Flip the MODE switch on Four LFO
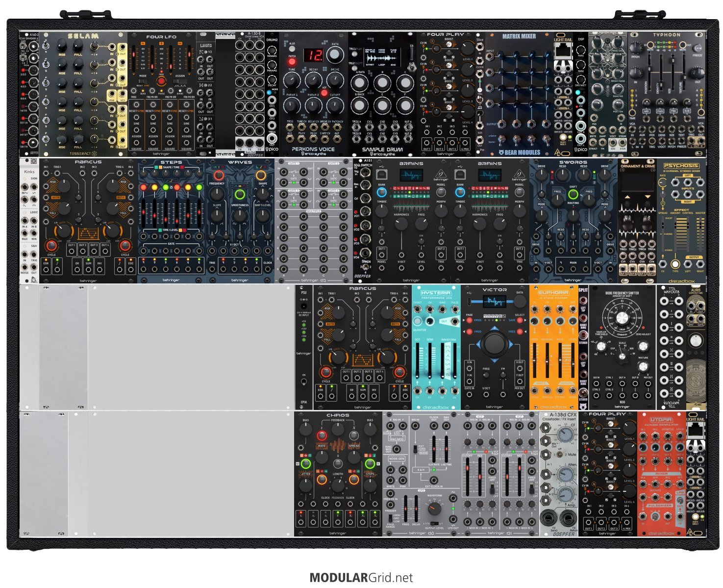The height and width of the screenshot is (588, 723). pos(143,82)
